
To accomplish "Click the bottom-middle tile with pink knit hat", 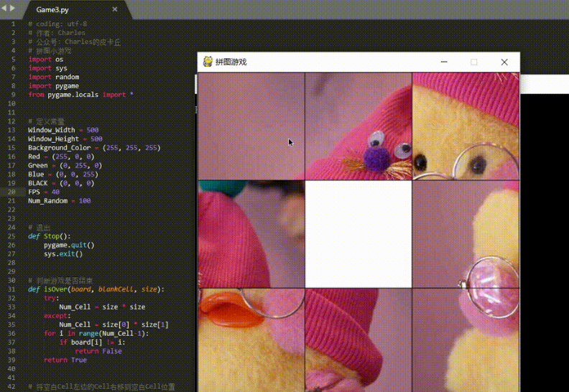I will [358, 340].
